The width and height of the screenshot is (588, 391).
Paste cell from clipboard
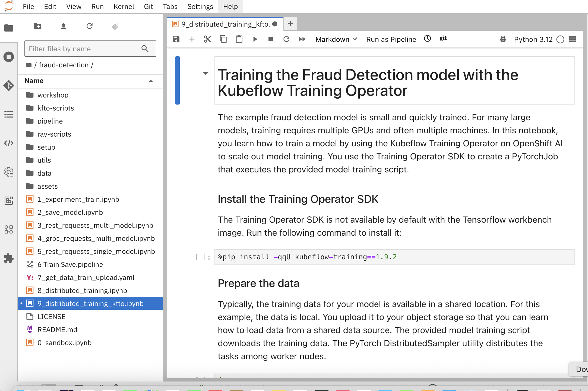click(x=239, y=39)
